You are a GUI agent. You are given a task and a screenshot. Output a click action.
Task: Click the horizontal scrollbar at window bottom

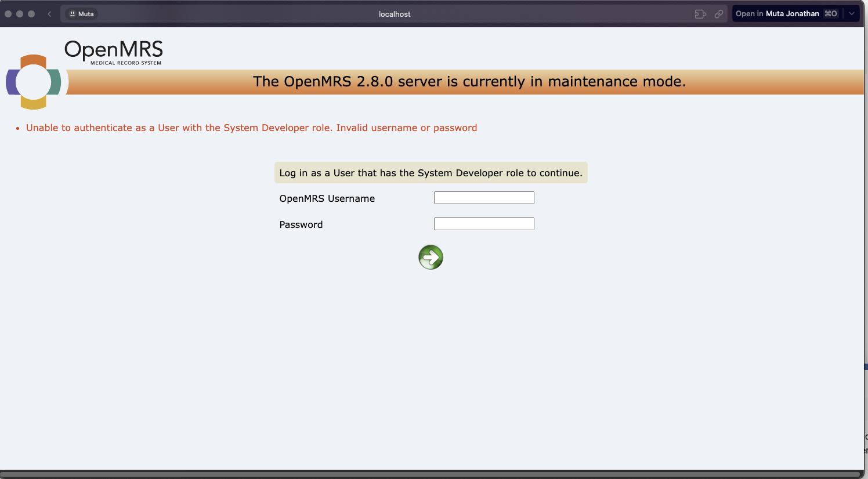[431, 474]
